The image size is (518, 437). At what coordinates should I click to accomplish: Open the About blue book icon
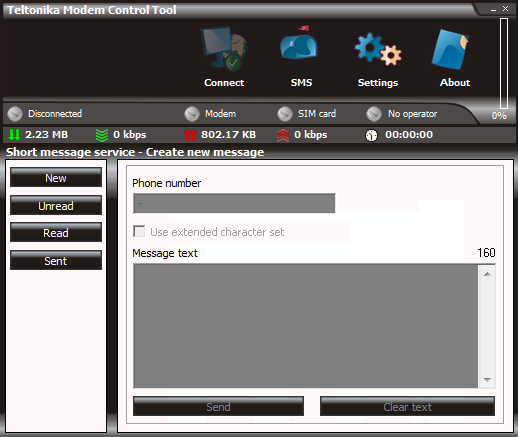451,49
